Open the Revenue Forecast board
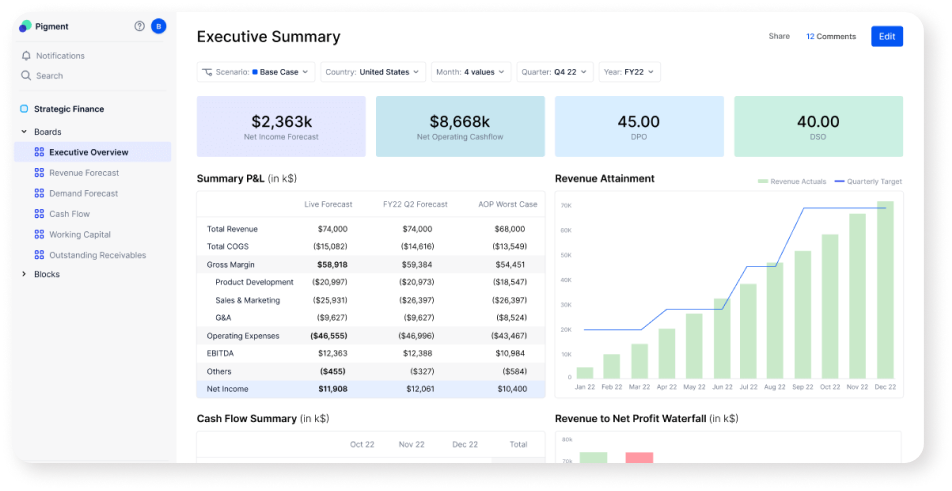The image size is (952, 491). tap(83, 173)
